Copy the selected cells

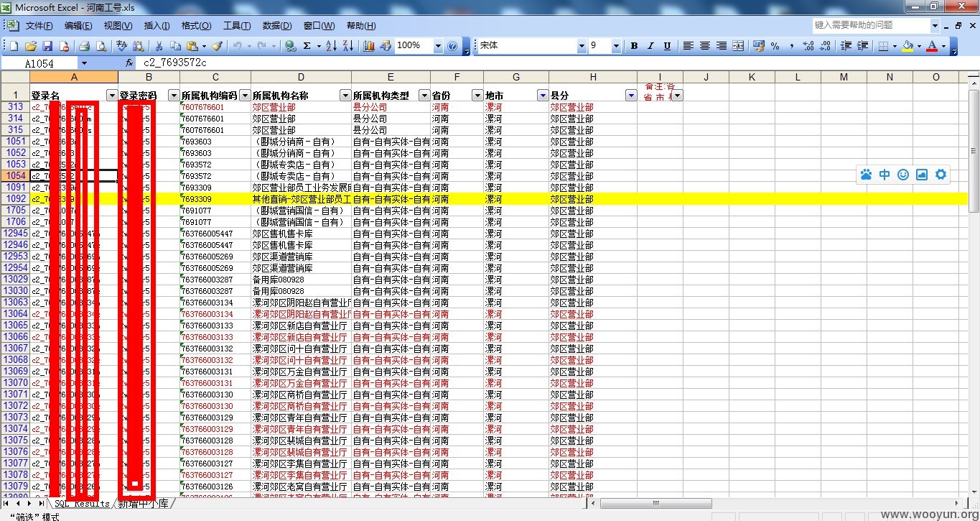coord(176,46)
